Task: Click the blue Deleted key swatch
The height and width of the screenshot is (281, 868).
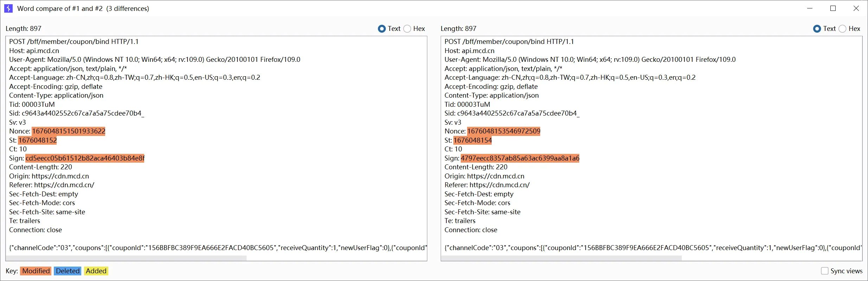Action: click(68, 271)
